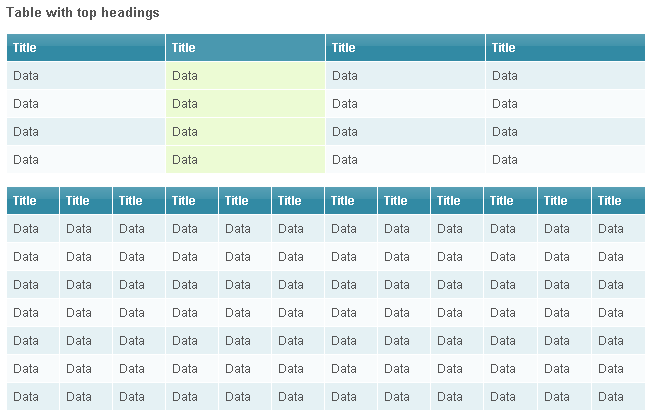Select fourth Title header in top table
Viewport: 649px width, 420px height.
tap(504, 47)
